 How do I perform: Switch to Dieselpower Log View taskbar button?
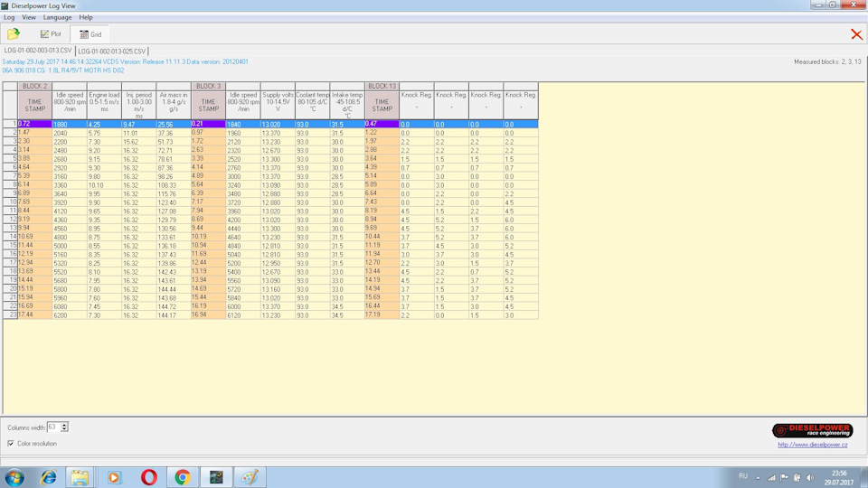216,477
